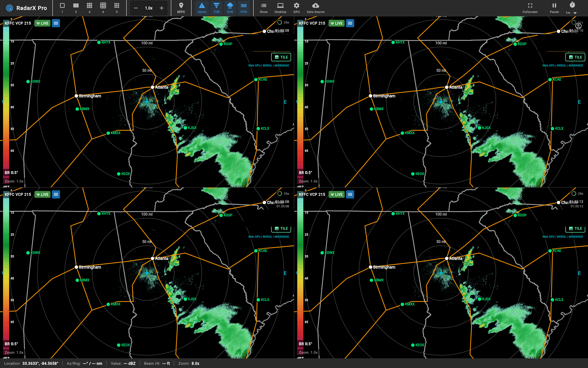Open top-left pane hamburger menu
The width and height of the screenshot is (588, 368).
click(x=56, y=23)
